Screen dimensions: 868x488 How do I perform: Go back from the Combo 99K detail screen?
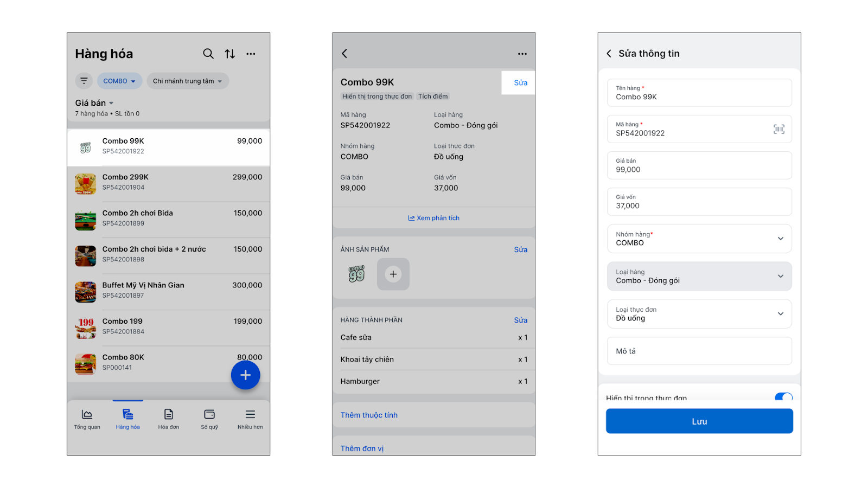pos(344,53)
